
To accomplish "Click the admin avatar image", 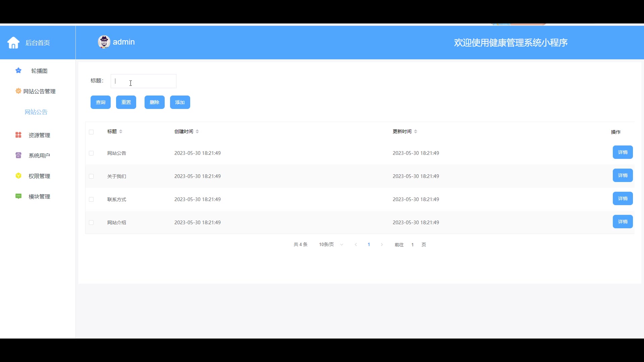I will coord(104,42).
